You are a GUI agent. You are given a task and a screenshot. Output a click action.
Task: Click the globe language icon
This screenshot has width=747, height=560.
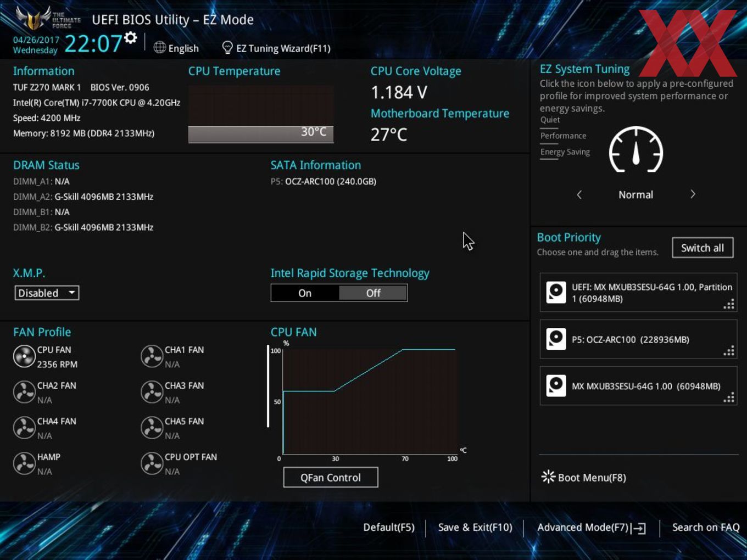(159, 47)
